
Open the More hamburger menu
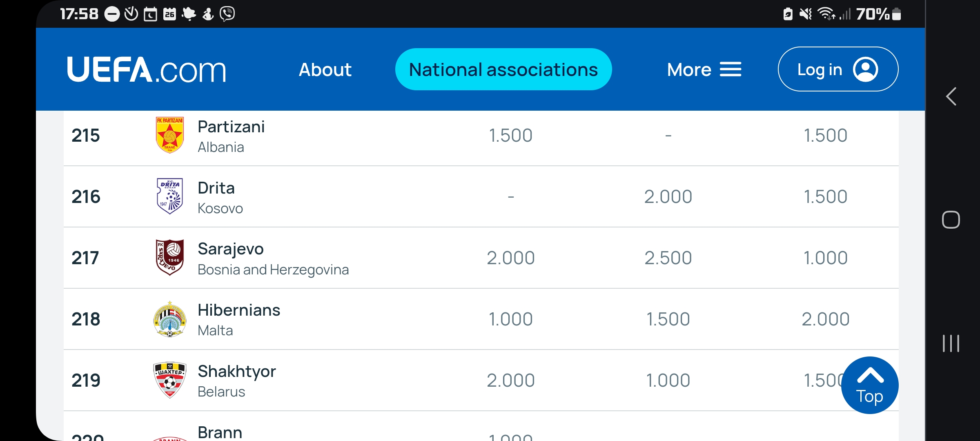[704, 69]
